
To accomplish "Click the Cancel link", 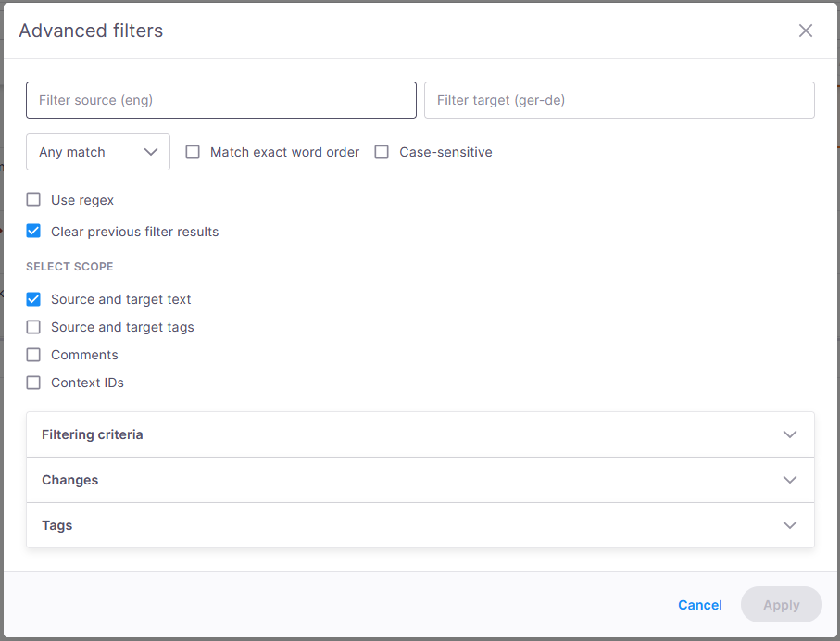I will (x=699, y=604).
